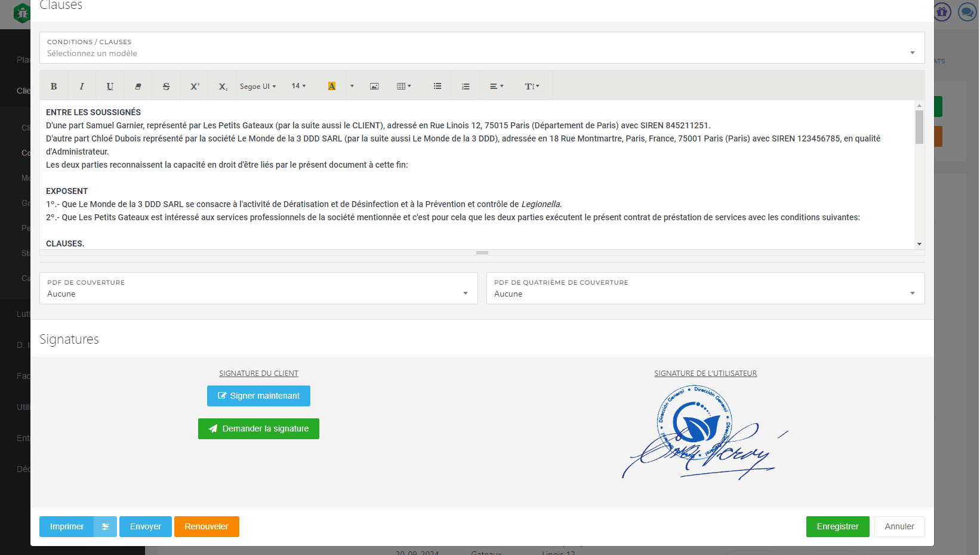Insert an unordered bullet list

(437, 86)
